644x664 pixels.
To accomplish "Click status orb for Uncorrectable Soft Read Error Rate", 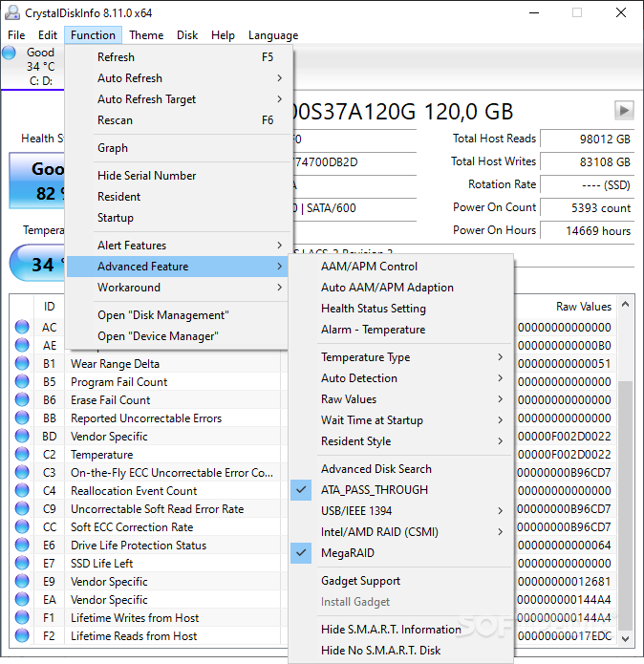I will tap(22, 508).
